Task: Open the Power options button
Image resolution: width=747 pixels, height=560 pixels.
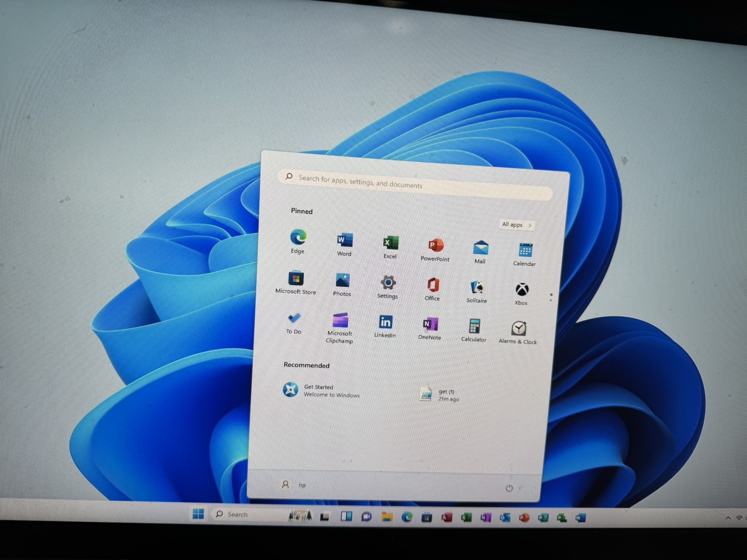Action: [x=509, y=488]
